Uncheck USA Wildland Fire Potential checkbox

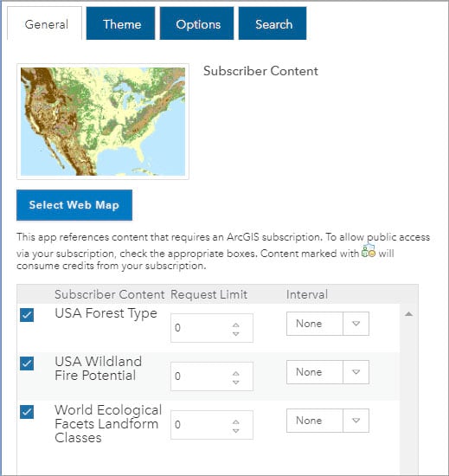pos(27,363)
